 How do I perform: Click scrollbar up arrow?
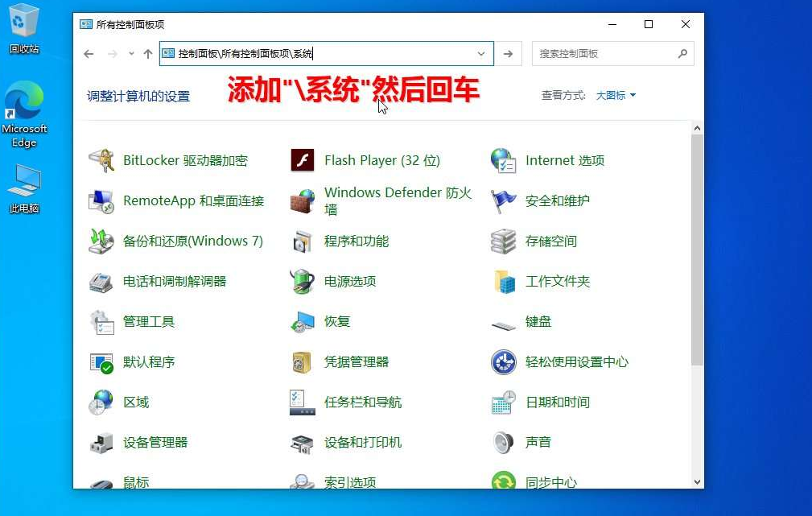[x=697, y=128]
